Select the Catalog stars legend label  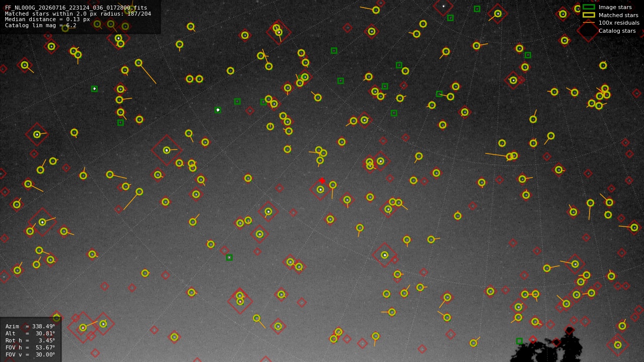click(617, 31)
